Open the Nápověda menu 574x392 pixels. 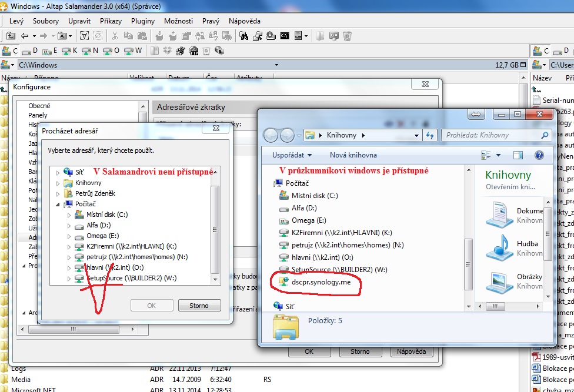tap(245, 21)
